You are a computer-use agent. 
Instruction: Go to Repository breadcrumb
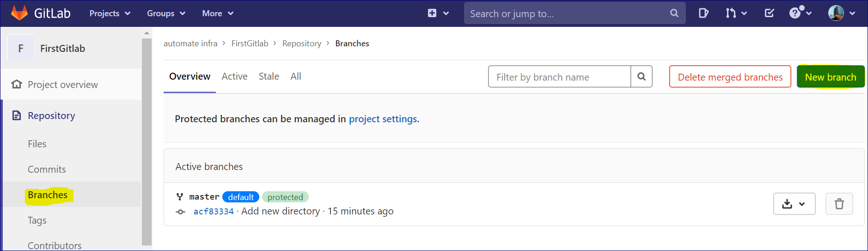point(302,44)
